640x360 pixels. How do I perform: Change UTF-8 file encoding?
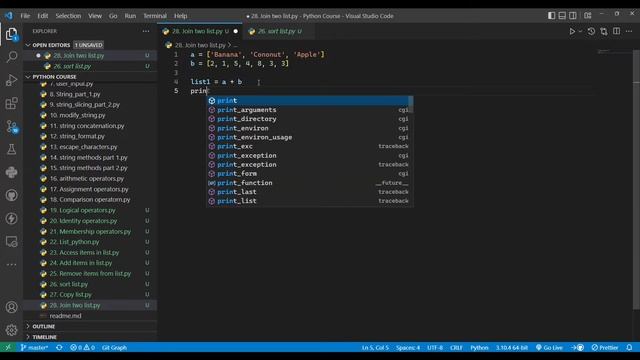pos(435,347)
